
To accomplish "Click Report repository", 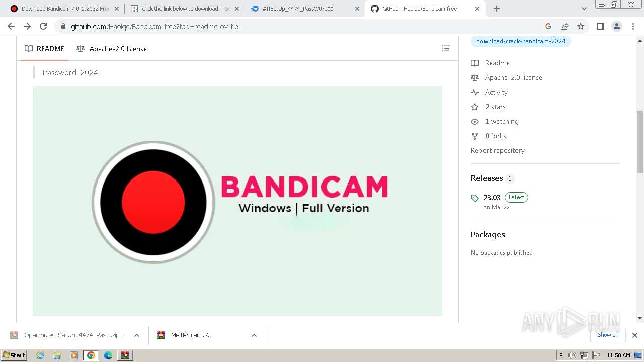I will (x=498, y=150).
